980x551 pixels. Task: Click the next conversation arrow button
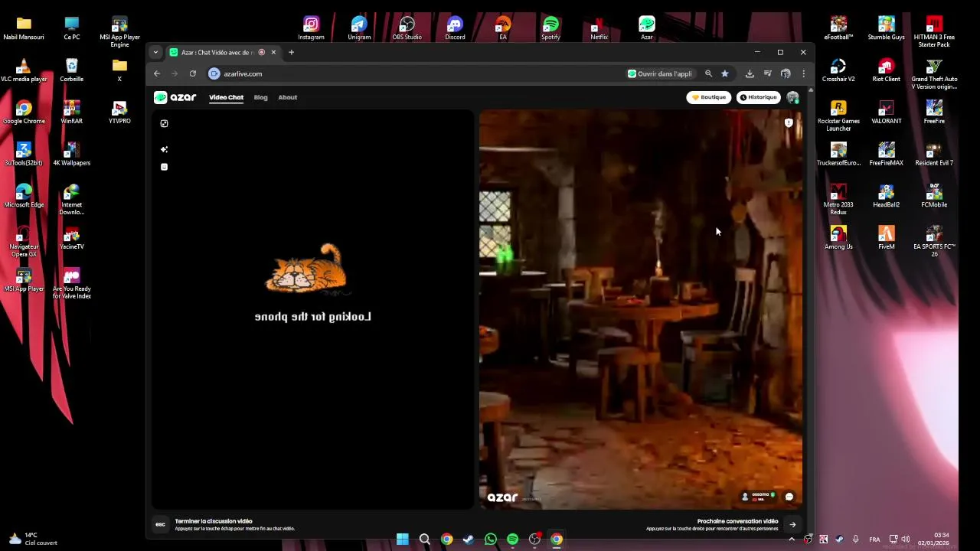coord(792,525)
